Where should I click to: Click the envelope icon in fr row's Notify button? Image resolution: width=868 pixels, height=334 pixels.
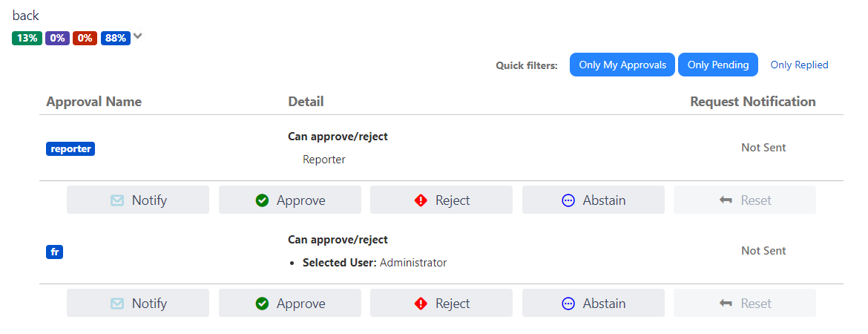(117, 304)
